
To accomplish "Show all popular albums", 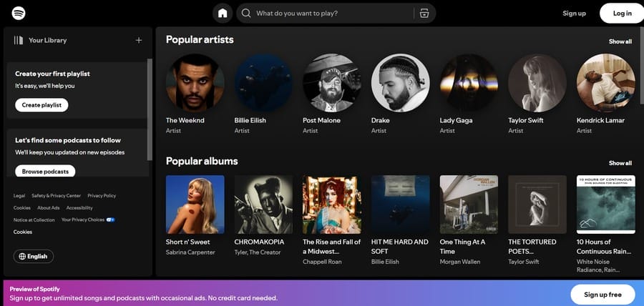I will [x=620, y=163].
